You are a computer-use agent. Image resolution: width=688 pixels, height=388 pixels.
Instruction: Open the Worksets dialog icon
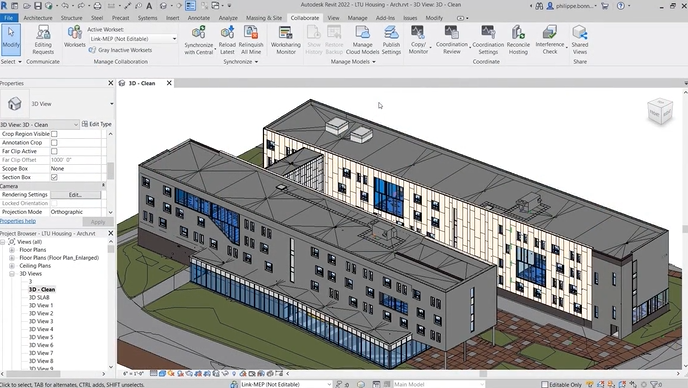pos(75,32)
